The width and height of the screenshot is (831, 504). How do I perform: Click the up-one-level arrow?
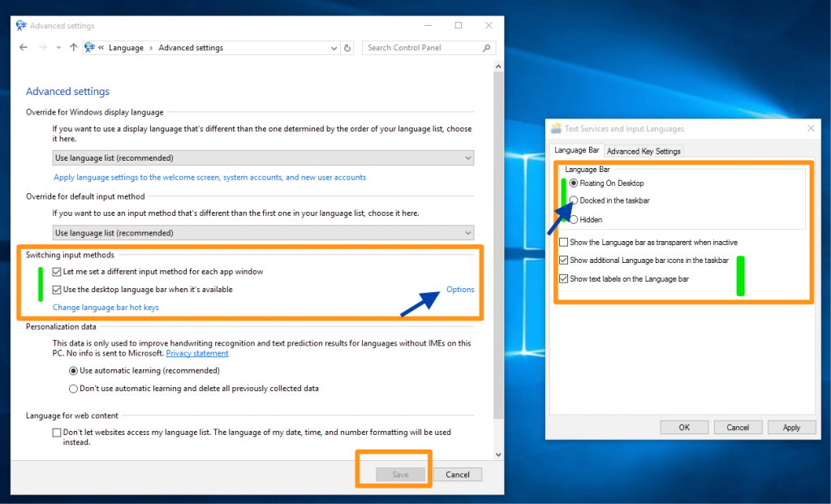[73, 48]
